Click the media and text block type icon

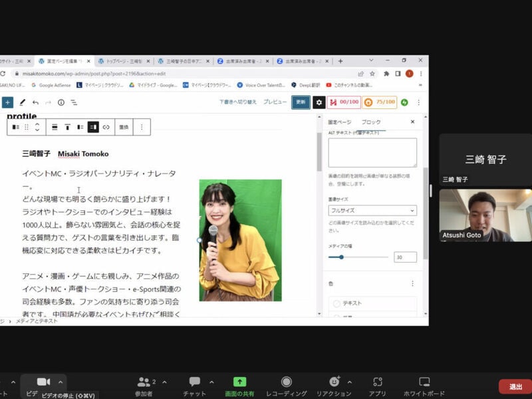pos(15,127)
